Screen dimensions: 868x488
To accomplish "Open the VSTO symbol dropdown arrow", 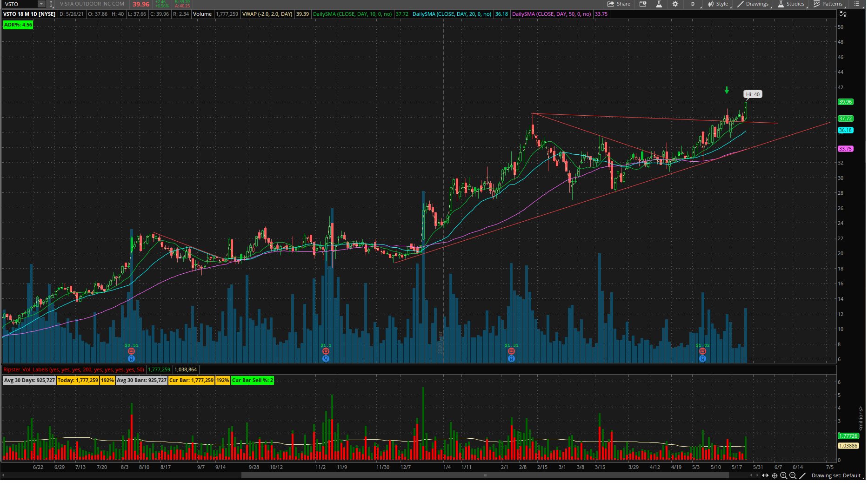I will click(41, 4).
